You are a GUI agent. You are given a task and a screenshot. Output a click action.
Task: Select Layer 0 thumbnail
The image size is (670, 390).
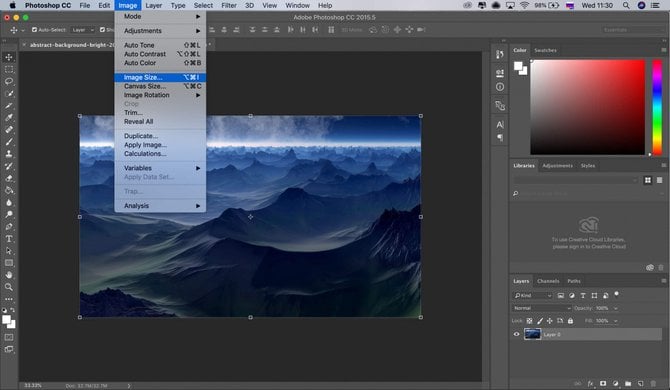point(532,334)
